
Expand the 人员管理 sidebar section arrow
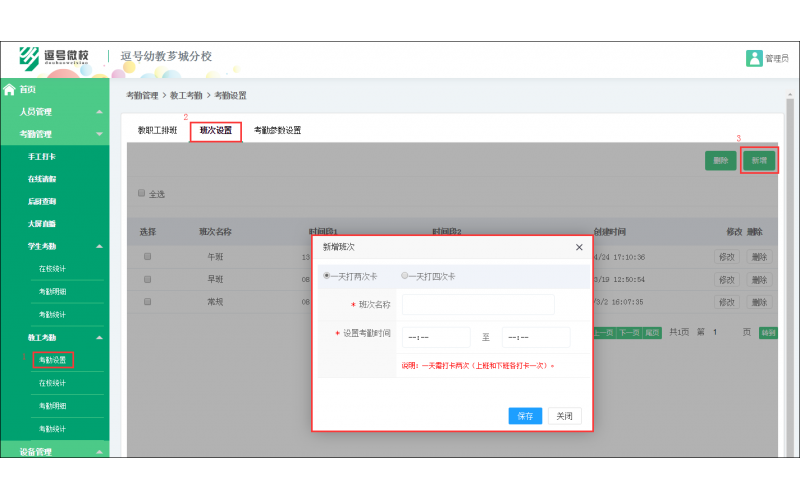tap(99, 112)
